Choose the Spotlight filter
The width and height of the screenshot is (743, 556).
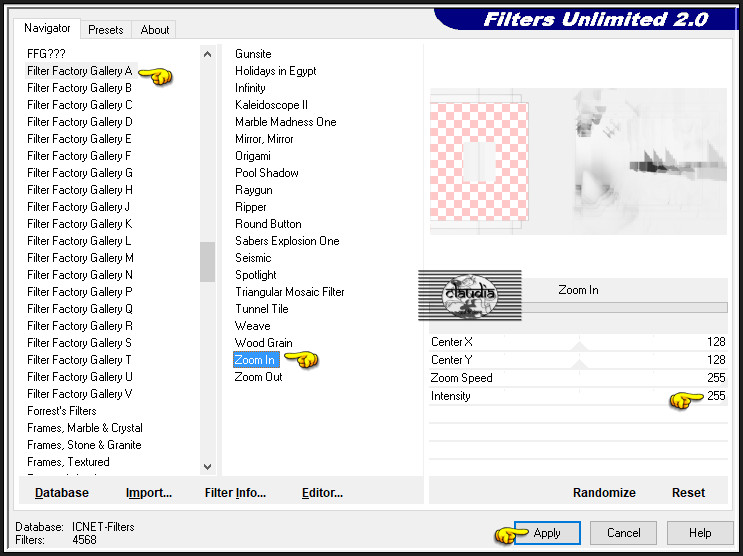point(255,275)
